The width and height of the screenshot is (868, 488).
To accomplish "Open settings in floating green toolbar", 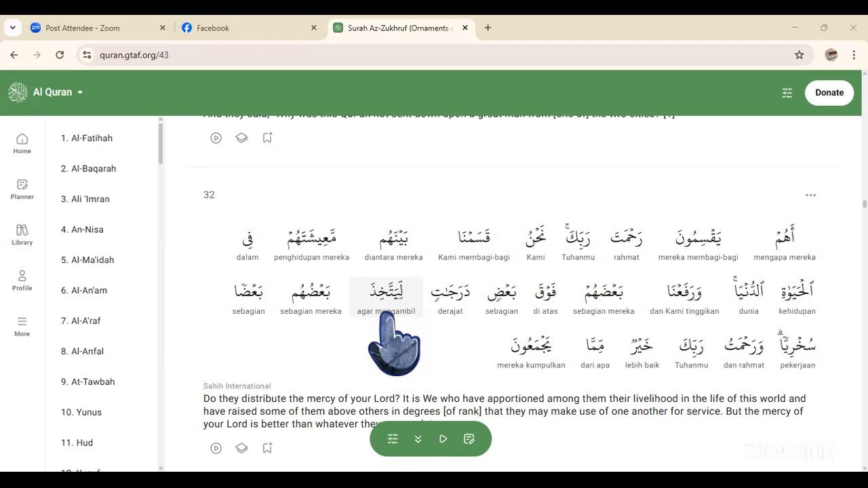I will click(x=393, y=439).
